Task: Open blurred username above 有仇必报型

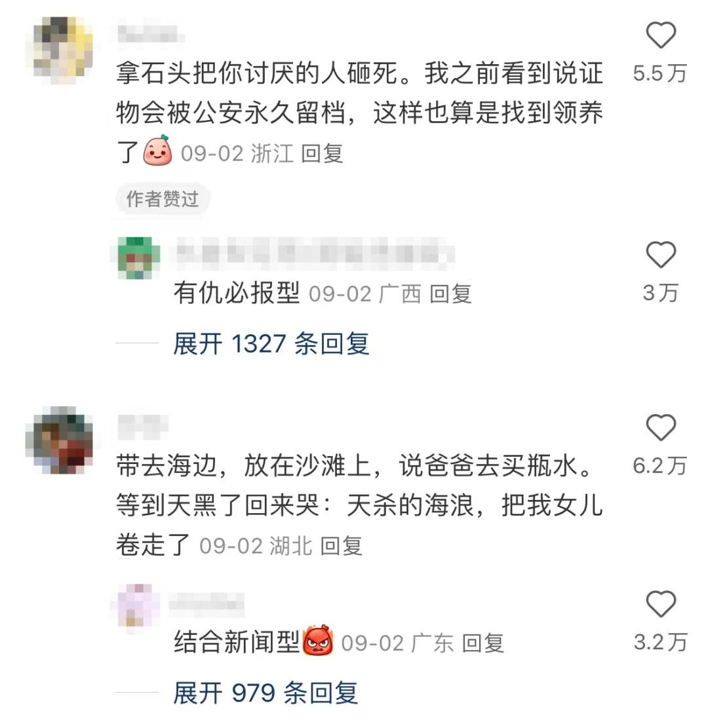Action: (x=311, y=254)
